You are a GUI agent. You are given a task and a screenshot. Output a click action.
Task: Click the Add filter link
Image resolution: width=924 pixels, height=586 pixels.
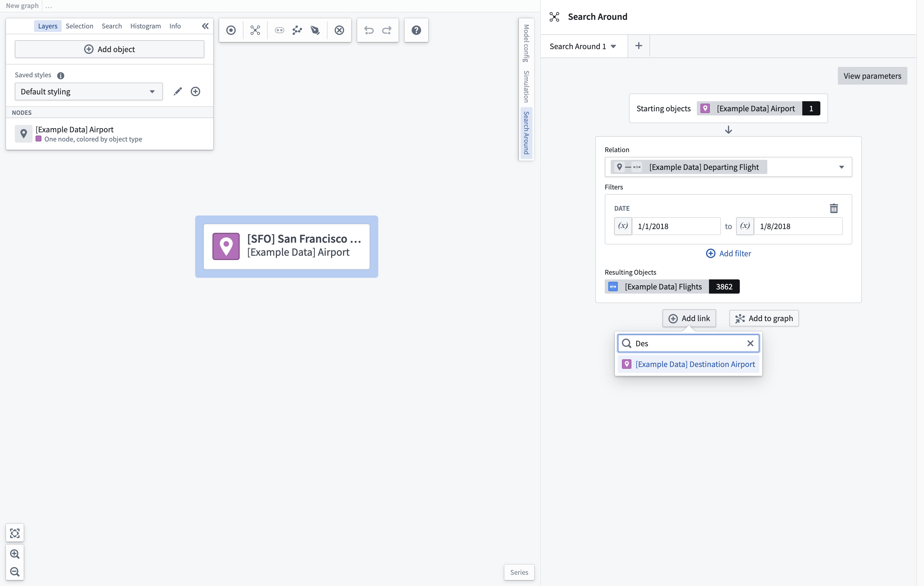pos(728,254)
